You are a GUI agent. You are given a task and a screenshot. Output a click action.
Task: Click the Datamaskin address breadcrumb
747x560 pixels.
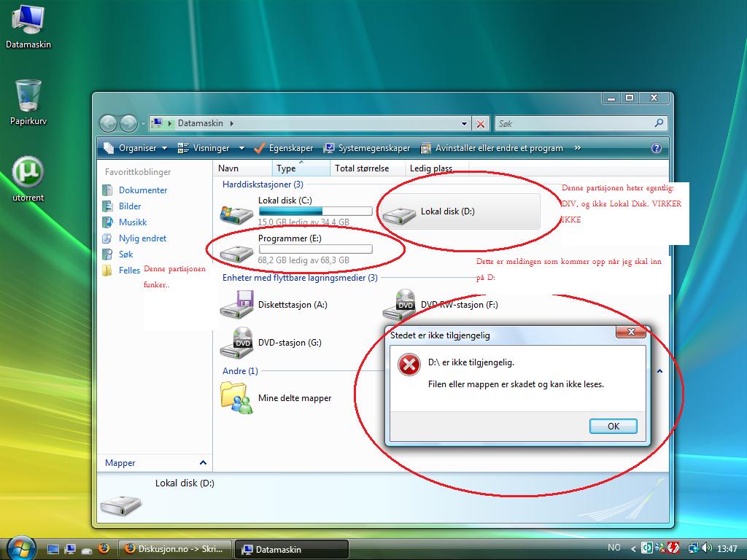[x=200, y=123]
